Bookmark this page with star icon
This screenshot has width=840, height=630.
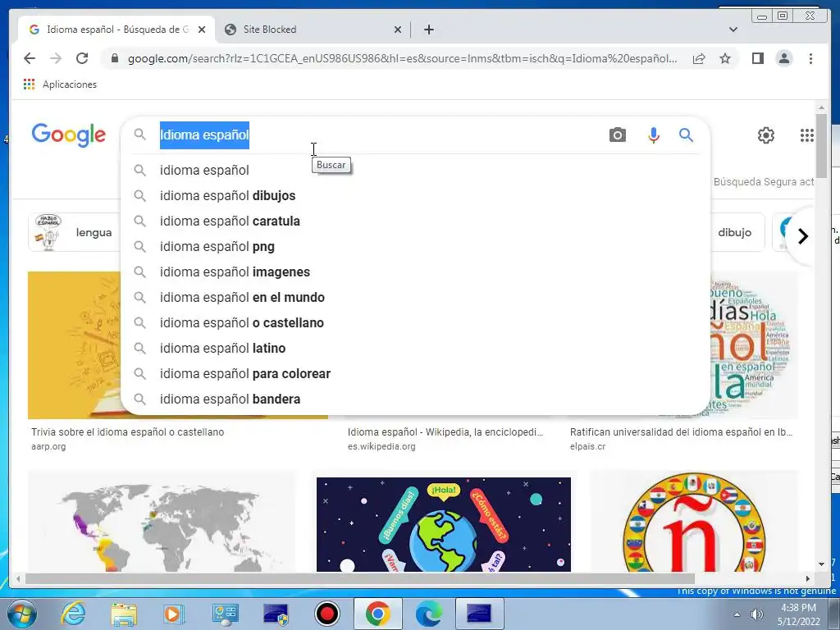[725, 58]
